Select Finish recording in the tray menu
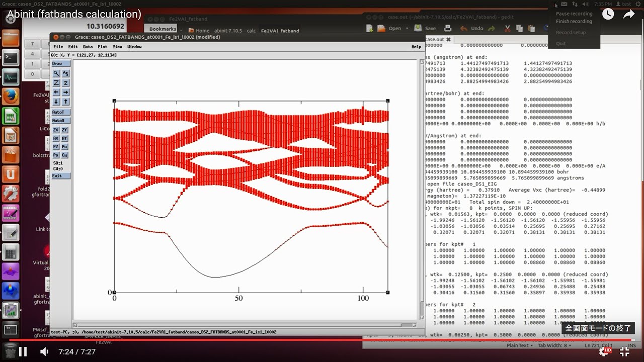 [574, 22]
